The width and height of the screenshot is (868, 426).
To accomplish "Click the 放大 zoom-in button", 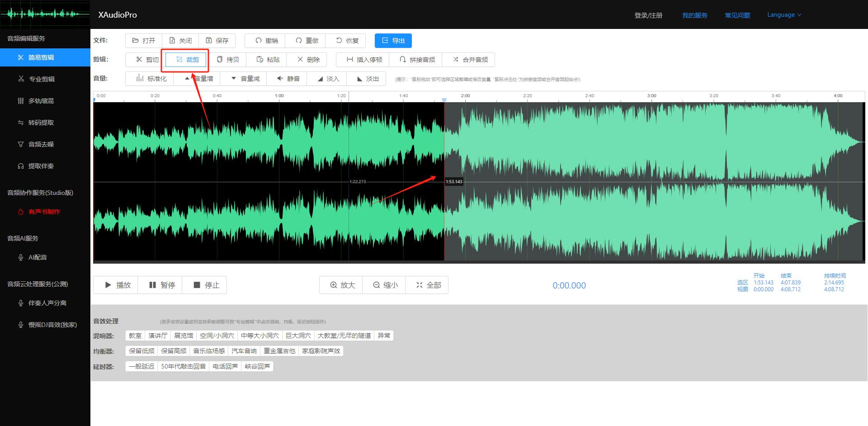I will pos(342,285).
